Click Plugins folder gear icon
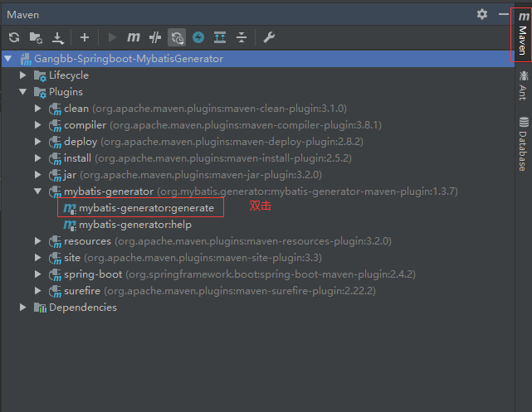 click(40, 93)
